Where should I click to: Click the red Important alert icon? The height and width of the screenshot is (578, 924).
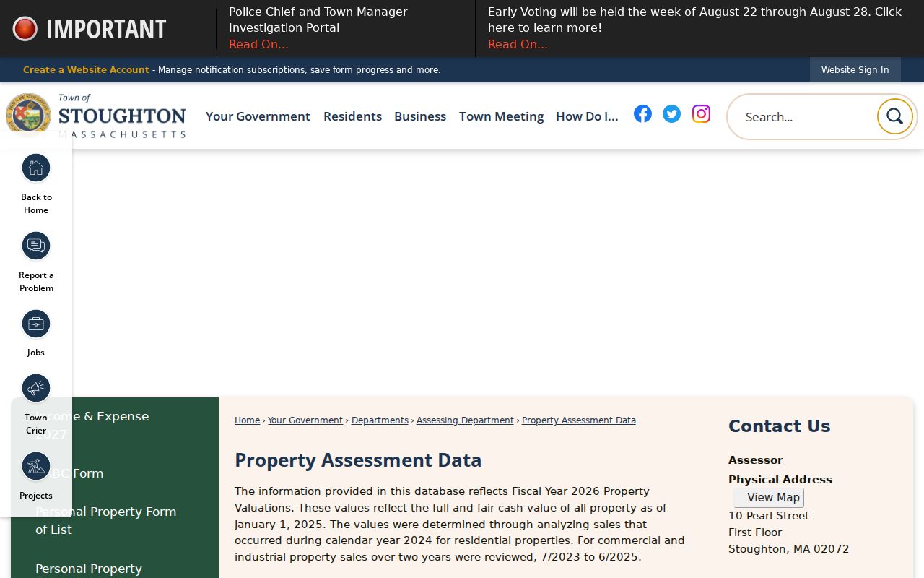(25, 29)
